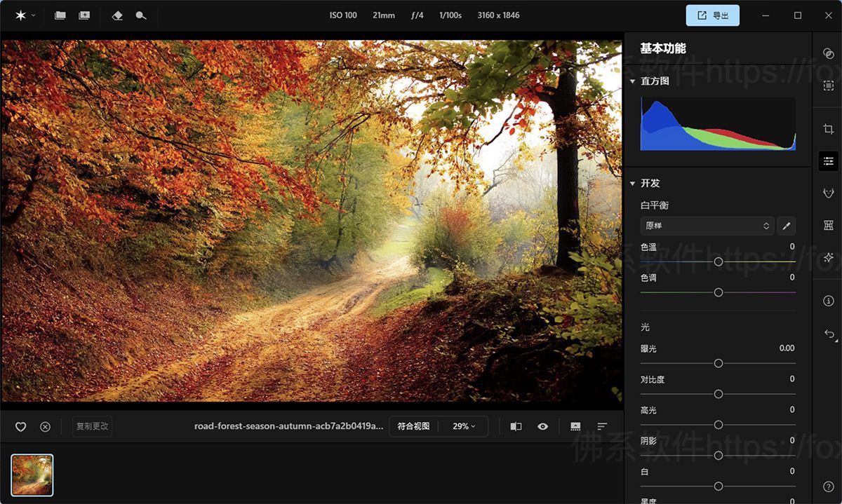842x504 pixels.
Task: Collapse the 直方图 histogram section
Action: (x=633, y=81)
